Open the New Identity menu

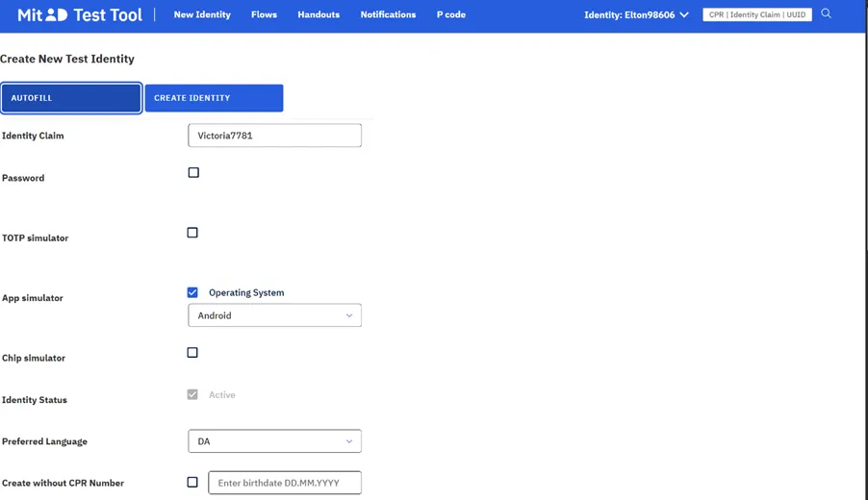point(202,15)
